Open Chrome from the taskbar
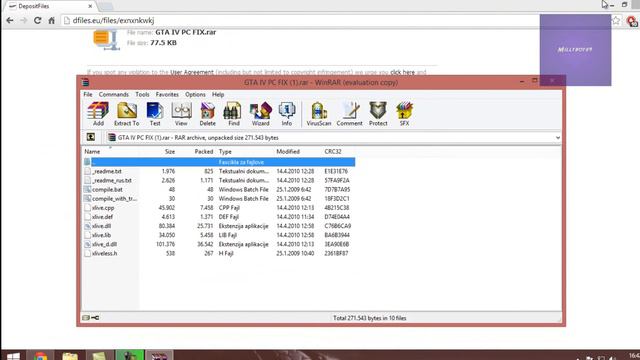 (x=40, y=356)
